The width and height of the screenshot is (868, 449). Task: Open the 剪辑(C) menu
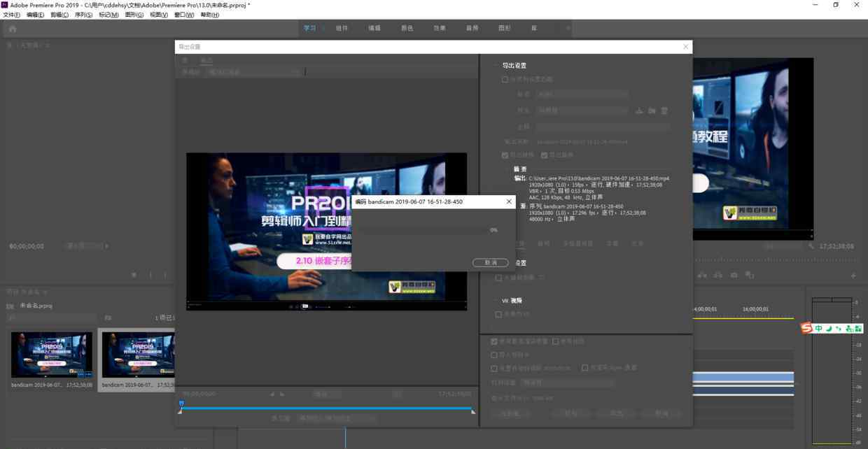pos(59,15)
